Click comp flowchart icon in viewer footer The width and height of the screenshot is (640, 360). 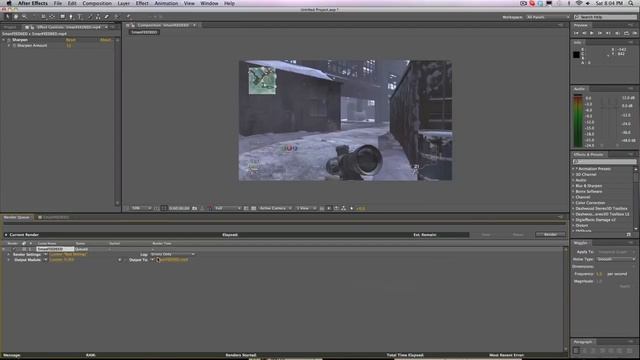tap(343, 208)
